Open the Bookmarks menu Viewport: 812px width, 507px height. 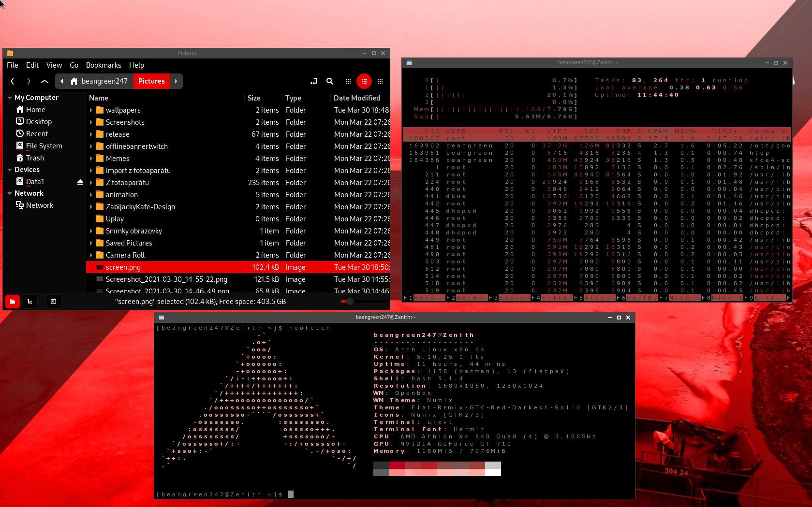click(103, 65)
